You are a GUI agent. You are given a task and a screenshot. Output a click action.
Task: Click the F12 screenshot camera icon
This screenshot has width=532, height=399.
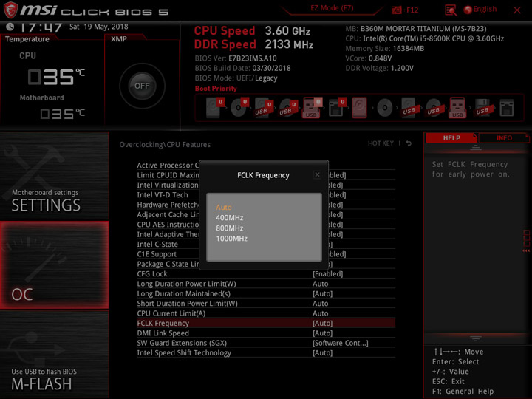(396, 10)
